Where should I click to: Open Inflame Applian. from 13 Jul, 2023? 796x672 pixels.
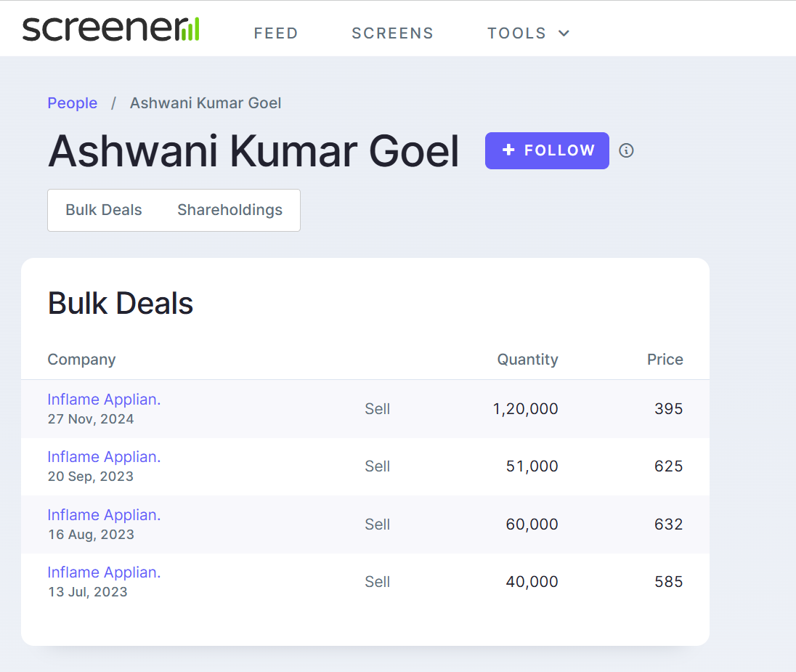coord(104,572)
